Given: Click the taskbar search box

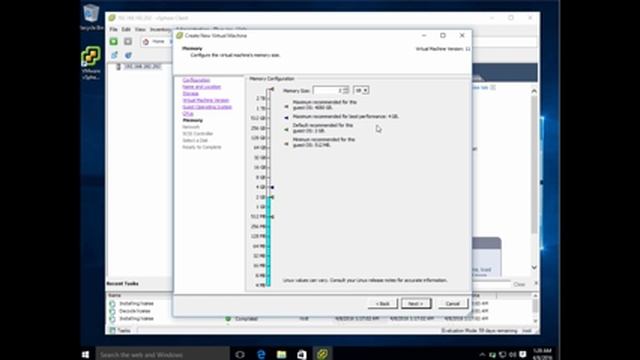Looking at the screenshot, I should [162, 354].
